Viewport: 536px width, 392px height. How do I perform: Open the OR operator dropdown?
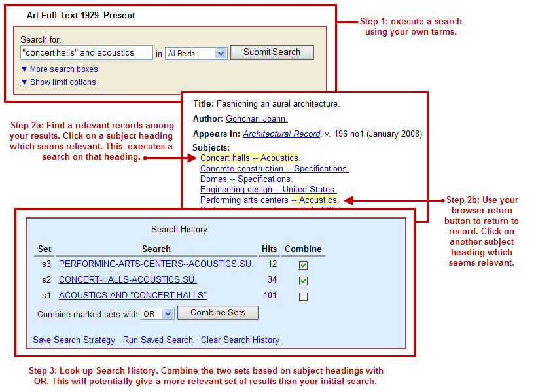[x=158, y=314]
